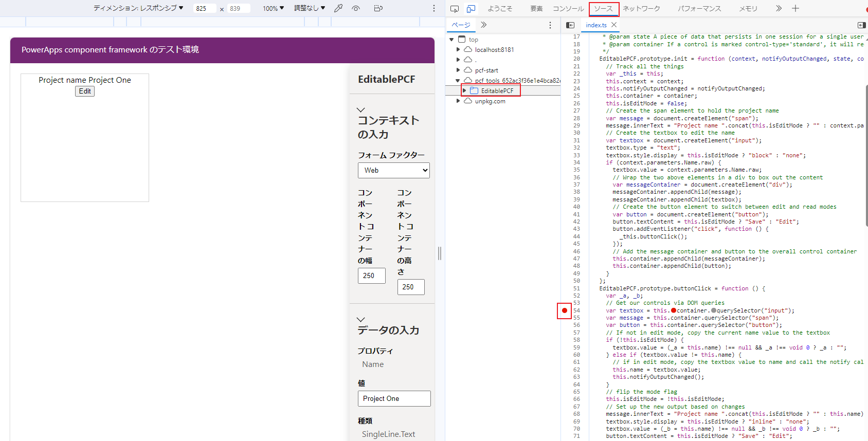Toggle the debugger sidebar icon at right
Image resolution: width=868 pixels, height=441 pixels.
coord(862,25)
